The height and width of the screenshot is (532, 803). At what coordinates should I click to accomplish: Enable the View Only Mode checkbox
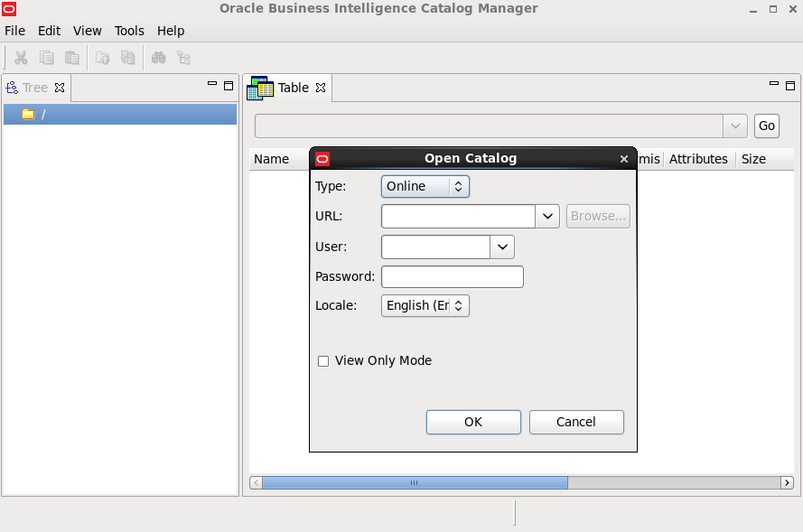coord(323,361)
